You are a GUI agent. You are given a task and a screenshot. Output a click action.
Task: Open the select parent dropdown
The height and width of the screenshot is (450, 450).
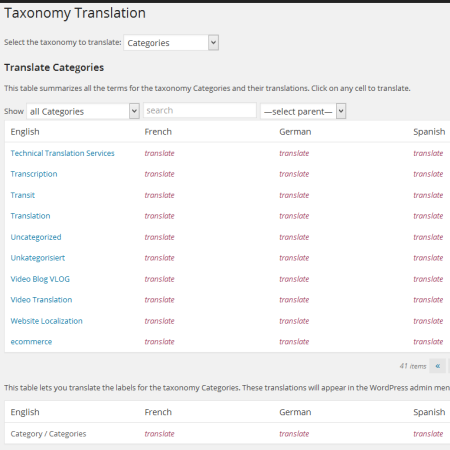click(x=303, y=111)
